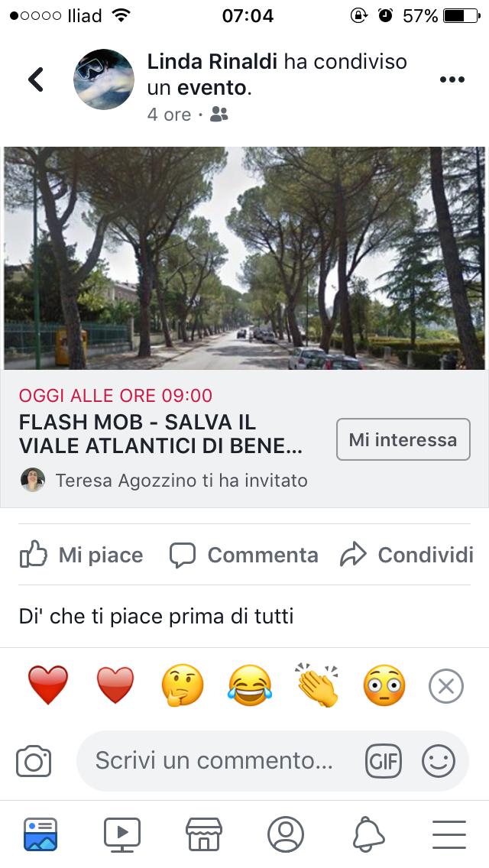Screen dimensions: 489x868
Task: Open Linda Rinaldi's profile name link
Action: (x=213, y=61)
